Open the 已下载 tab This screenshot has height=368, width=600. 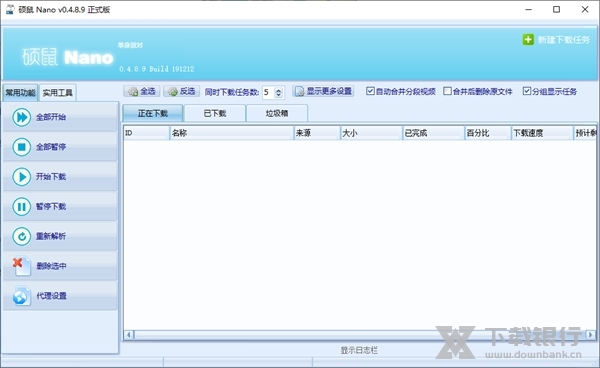click(x=215, y=113)
